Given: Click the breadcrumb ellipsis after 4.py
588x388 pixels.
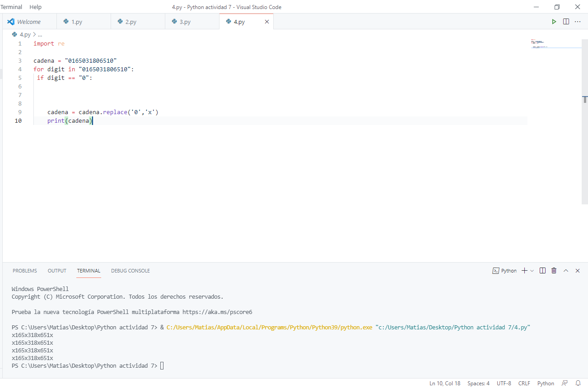Looking at the screenshot, I should coord(40,34).
